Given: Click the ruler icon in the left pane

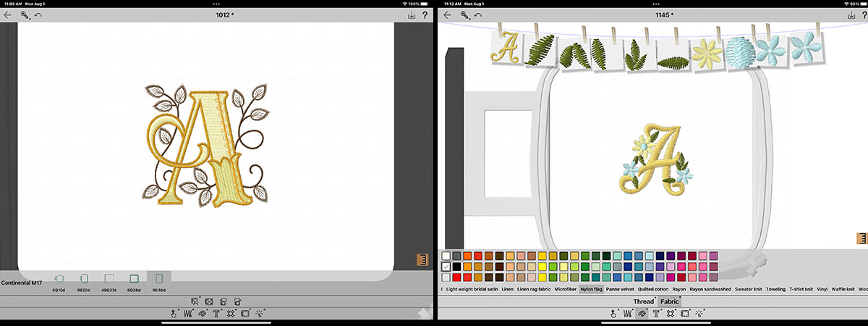Looking at the screenshot, I should tap(422, 259).
